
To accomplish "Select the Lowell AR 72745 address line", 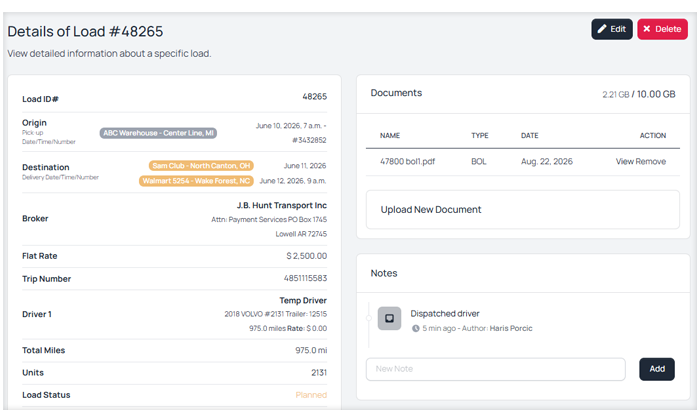I will tap(301, 234).
